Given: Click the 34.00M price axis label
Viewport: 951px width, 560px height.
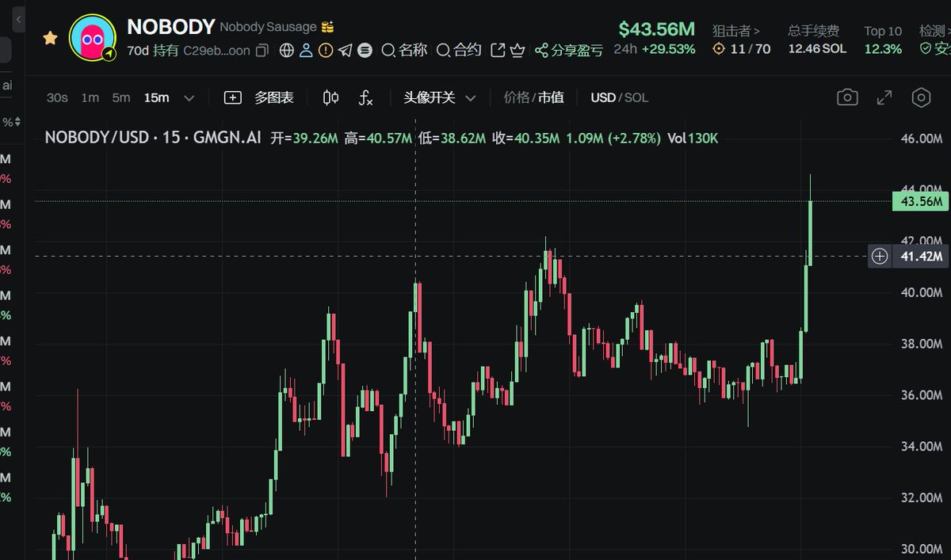Looking at the screenshot, I should (922, 447).
